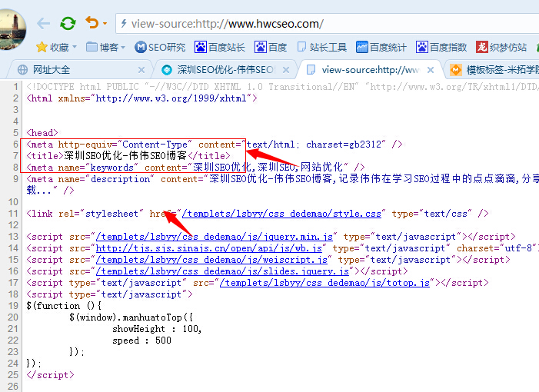Viewport: 539px width, 392px height.
Task: Open the dropdown arrow beside undo icon
Action: click(x=105, y=24)
